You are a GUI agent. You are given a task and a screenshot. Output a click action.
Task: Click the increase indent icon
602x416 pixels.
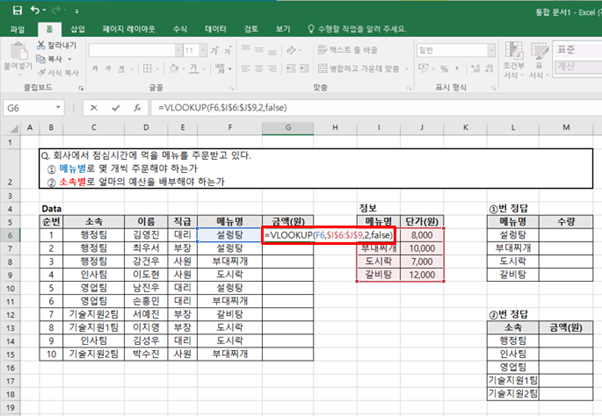[x=304, y=69]
